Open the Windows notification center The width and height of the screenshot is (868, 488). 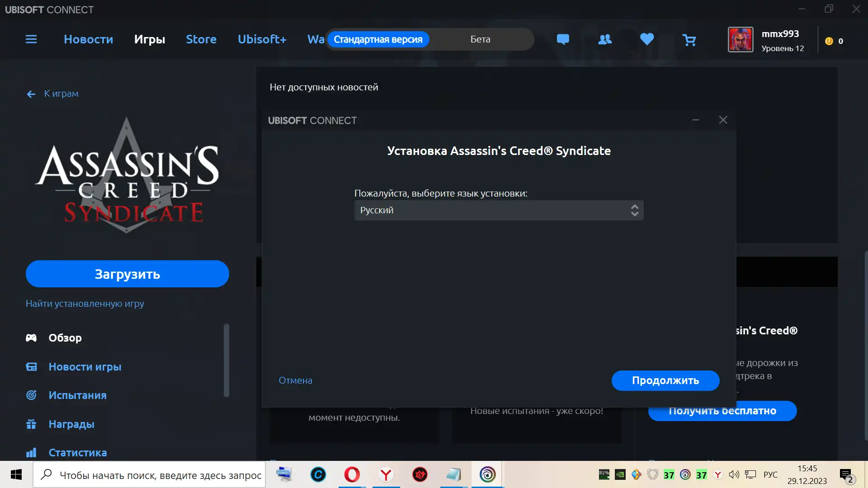[846, 475]
